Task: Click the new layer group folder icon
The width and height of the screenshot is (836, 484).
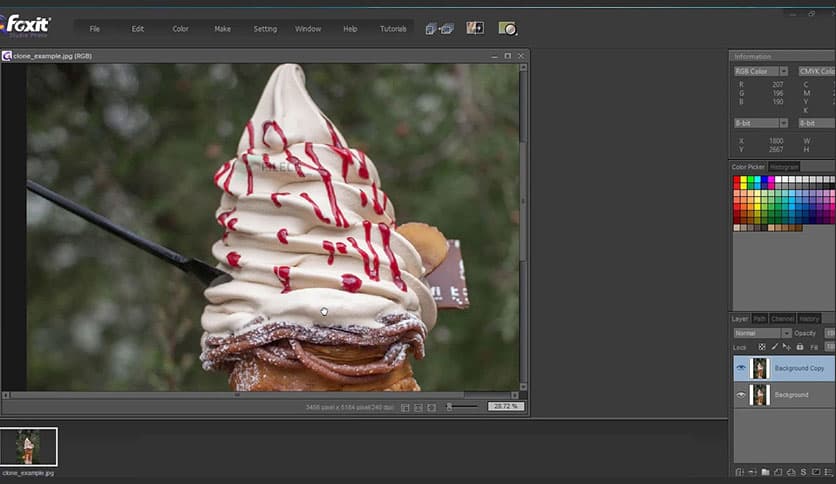Action: point(765,472)
